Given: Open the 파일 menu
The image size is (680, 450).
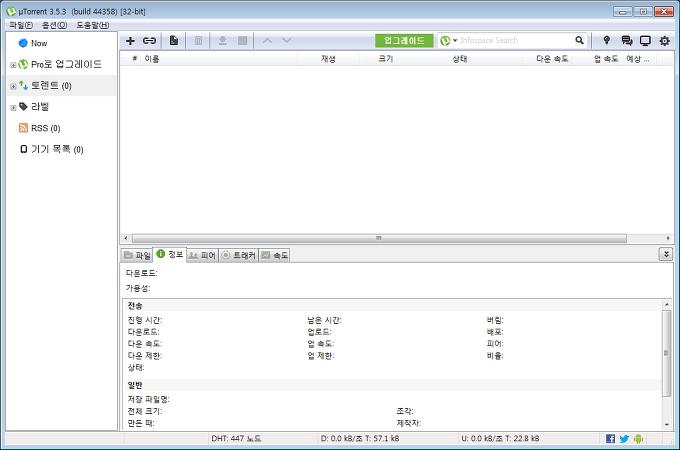Looking at the screenshot, I should [x=21, y=25].
